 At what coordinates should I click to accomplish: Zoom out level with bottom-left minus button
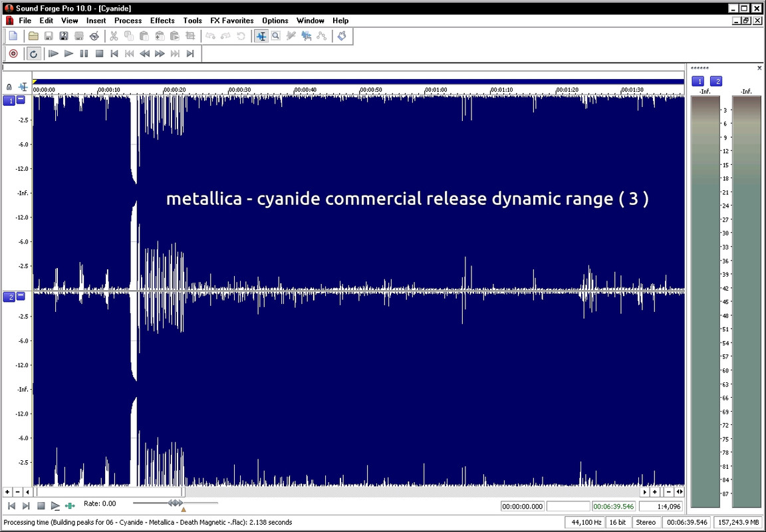coord(17,492)
